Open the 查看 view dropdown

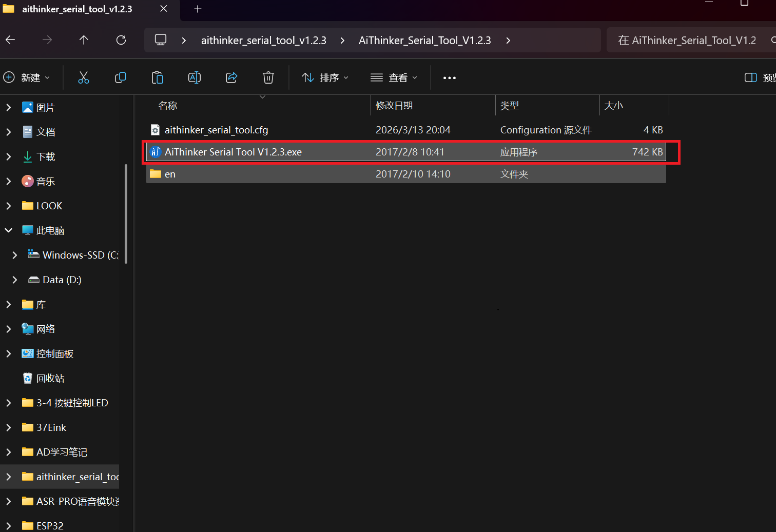coord(394,77)
